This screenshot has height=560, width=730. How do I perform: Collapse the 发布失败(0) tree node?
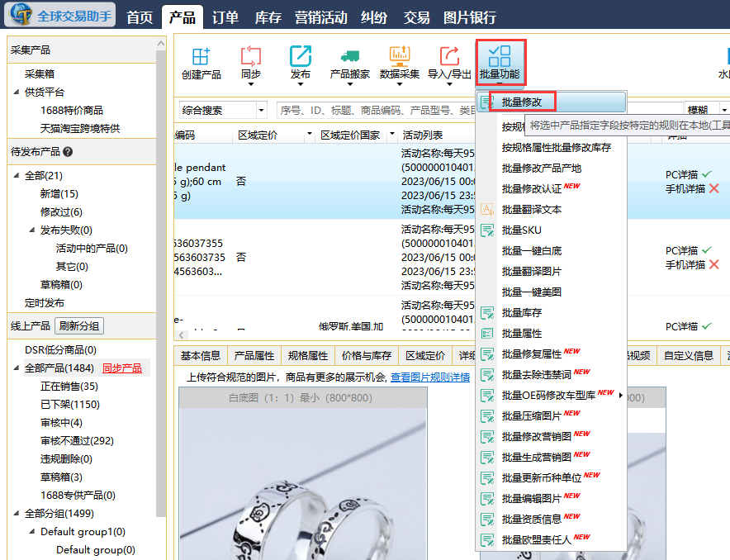pyautogui.click(x=32, y=230)
